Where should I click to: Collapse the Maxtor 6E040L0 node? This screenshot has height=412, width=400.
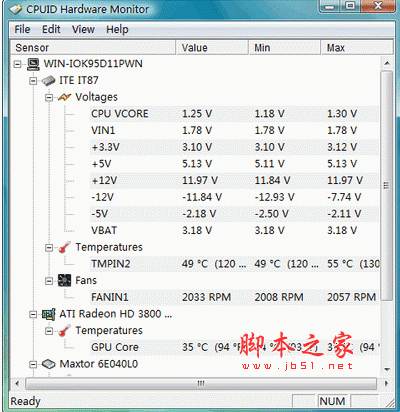click(33, 364)
